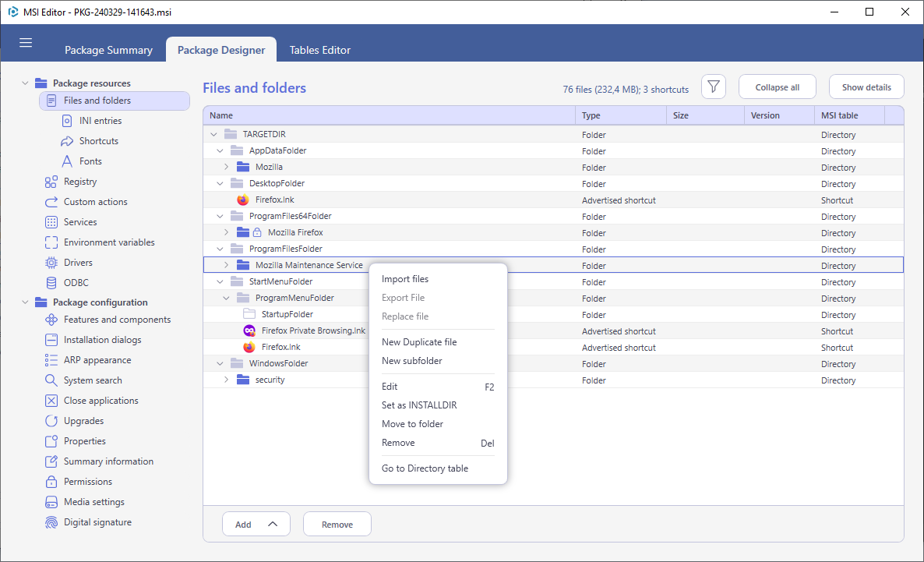
Task: Click the Remove button below table
Action: point(337,525)
